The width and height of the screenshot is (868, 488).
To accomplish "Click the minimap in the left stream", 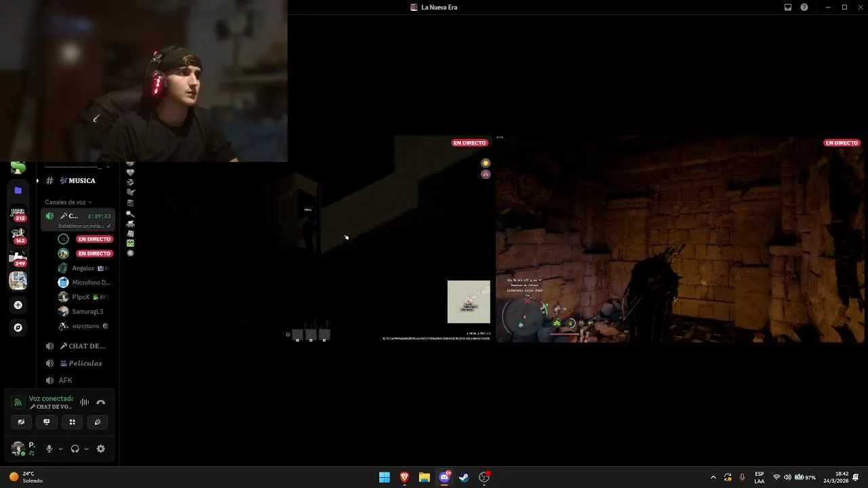I will [x=469, y=302].
